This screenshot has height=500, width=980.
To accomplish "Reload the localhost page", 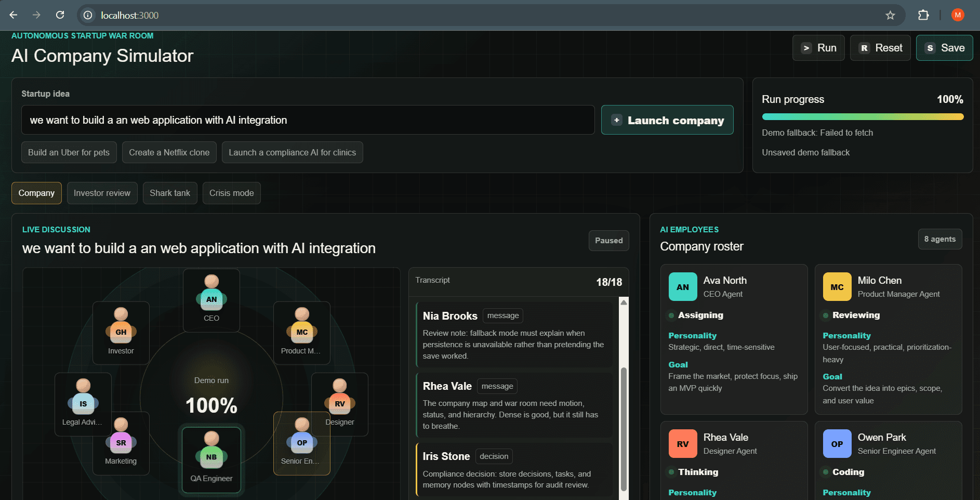I will 60,15.
